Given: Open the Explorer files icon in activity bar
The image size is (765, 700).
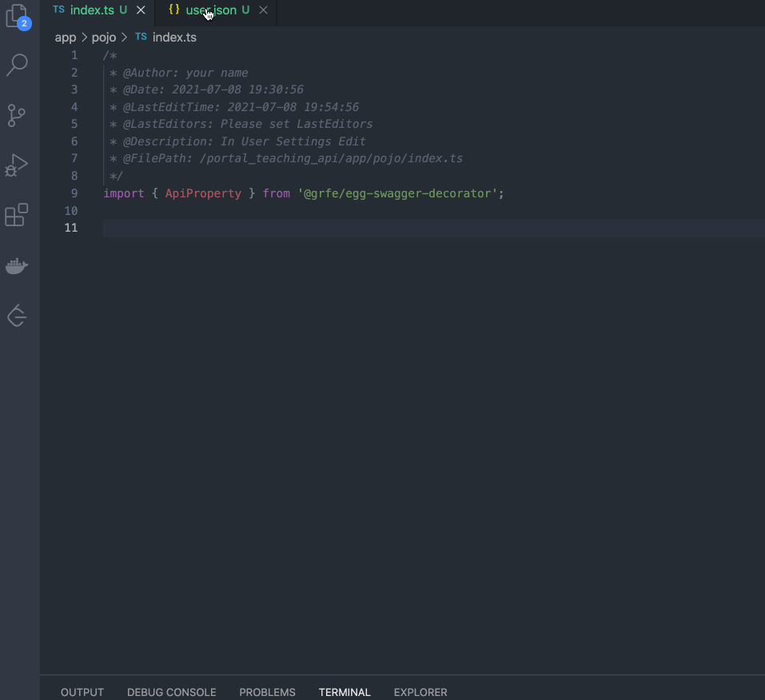Looking at the screenshot, I should click(18, 17).
